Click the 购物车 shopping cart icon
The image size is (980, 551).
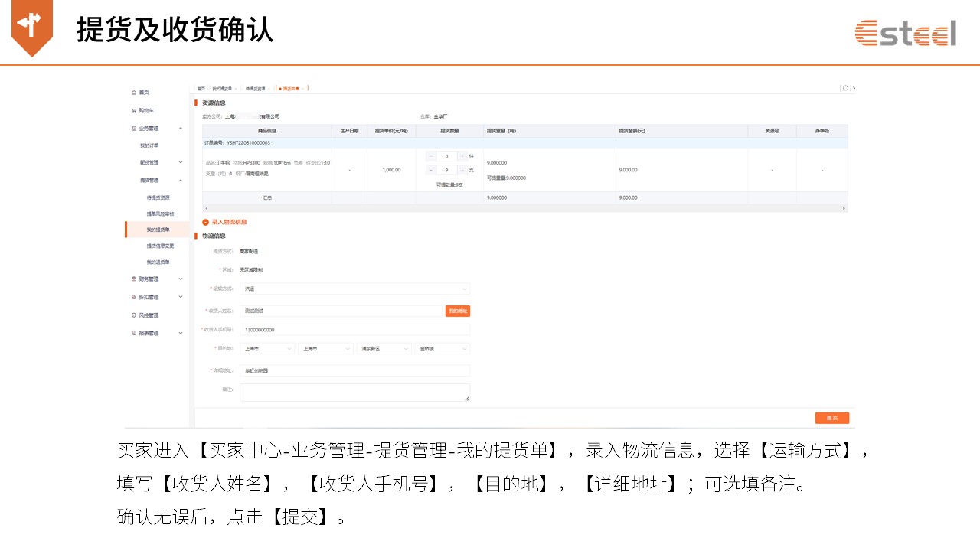(133, 110)
